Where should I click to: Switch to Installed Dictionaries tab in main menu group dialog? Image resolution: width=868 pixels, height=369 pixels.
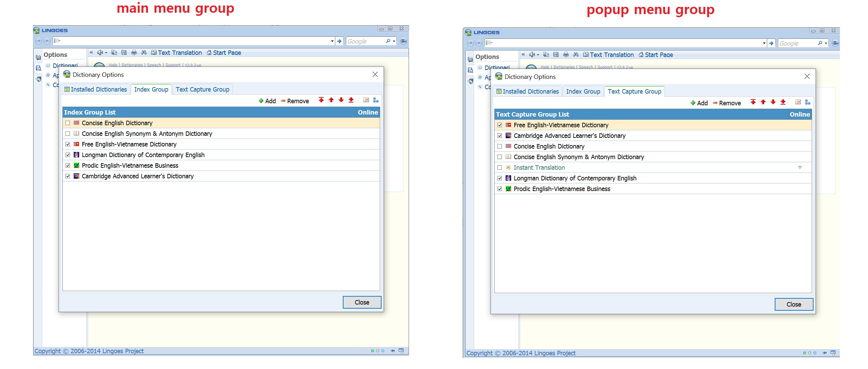pyautogui.click(x=96, y=90)
